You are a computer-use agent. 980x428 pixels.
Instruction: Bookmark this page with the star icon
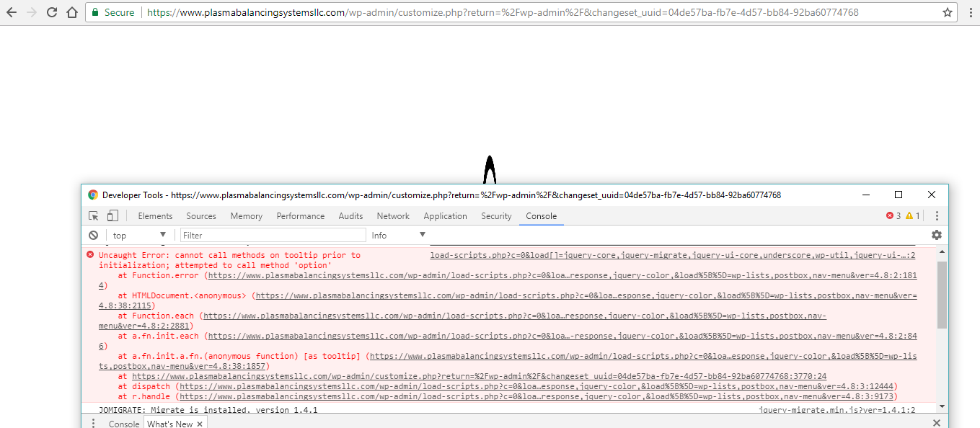click(948, 12)
